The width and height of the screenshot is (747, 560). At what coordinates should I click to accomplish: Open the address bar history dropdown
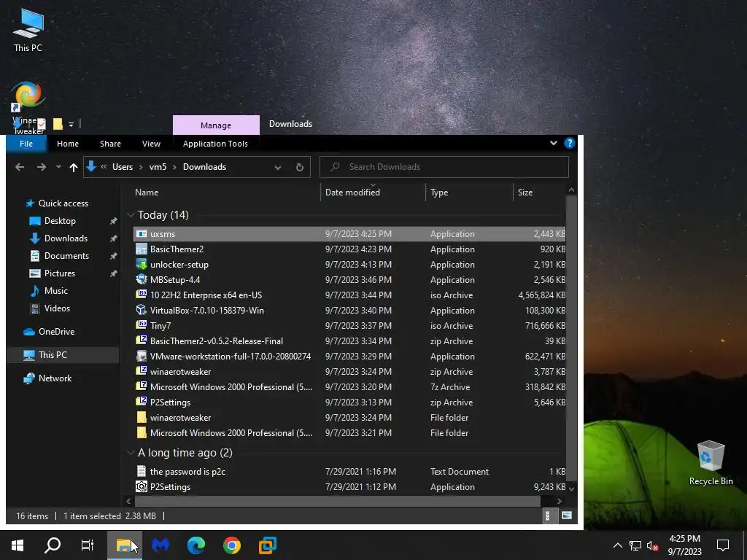tap(278, 167)
